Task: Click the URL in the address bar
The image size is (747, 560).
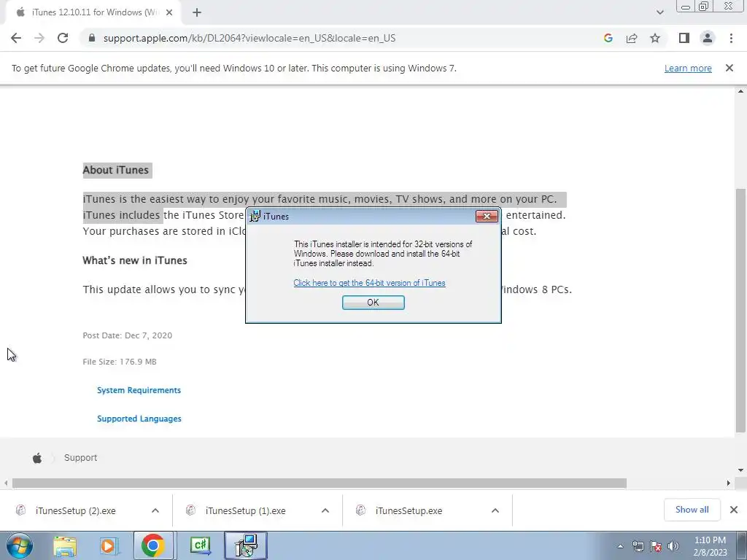Action: (x=249, y=38)
